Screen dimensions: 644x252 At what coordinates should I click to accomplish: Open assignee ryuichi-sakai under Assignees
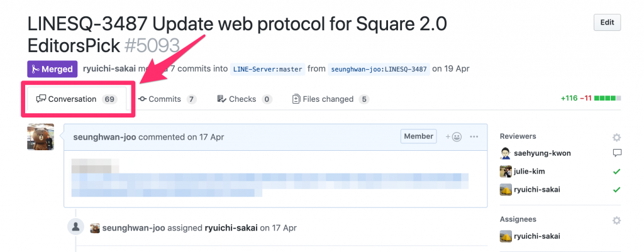pyautogui.click(x=537, y=236)
